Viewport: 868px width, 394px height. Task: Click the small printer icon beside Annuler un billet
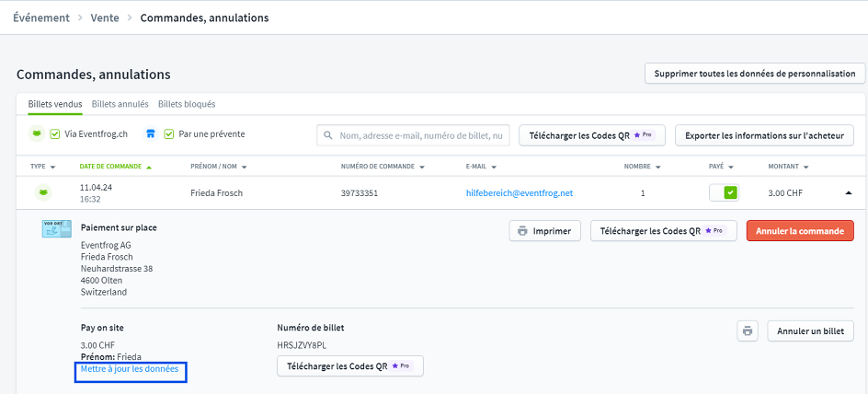[748, 331]
